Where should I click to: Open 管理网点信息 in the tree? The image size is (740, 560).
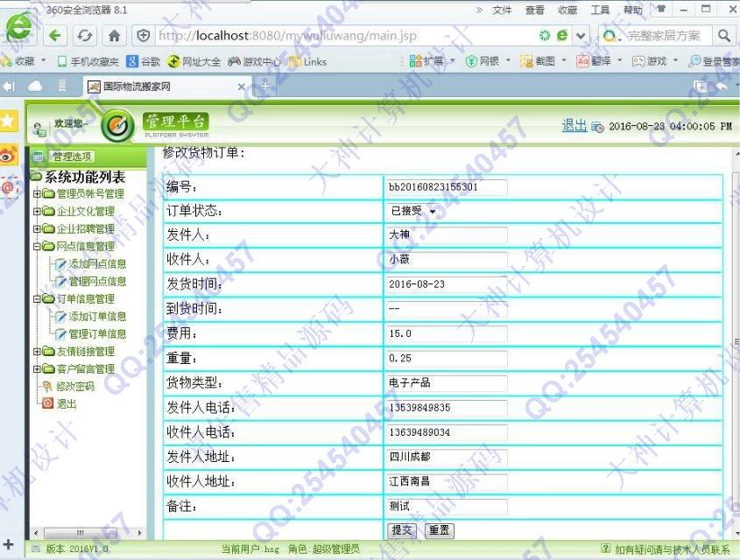click(96, 282)
